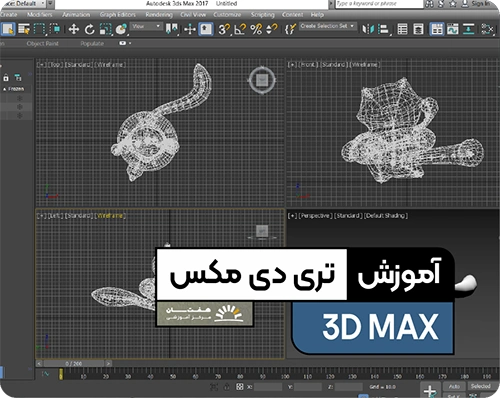Open the Schematic View

point(469,29)
